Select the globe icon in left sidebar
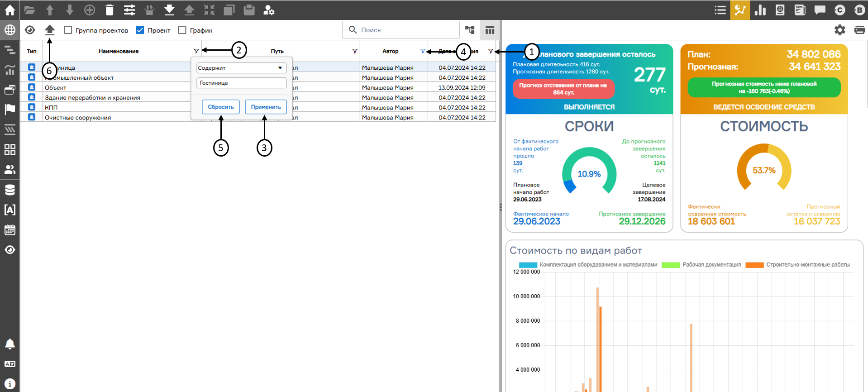This screenshot has width=868, height=392. point(10,30)
